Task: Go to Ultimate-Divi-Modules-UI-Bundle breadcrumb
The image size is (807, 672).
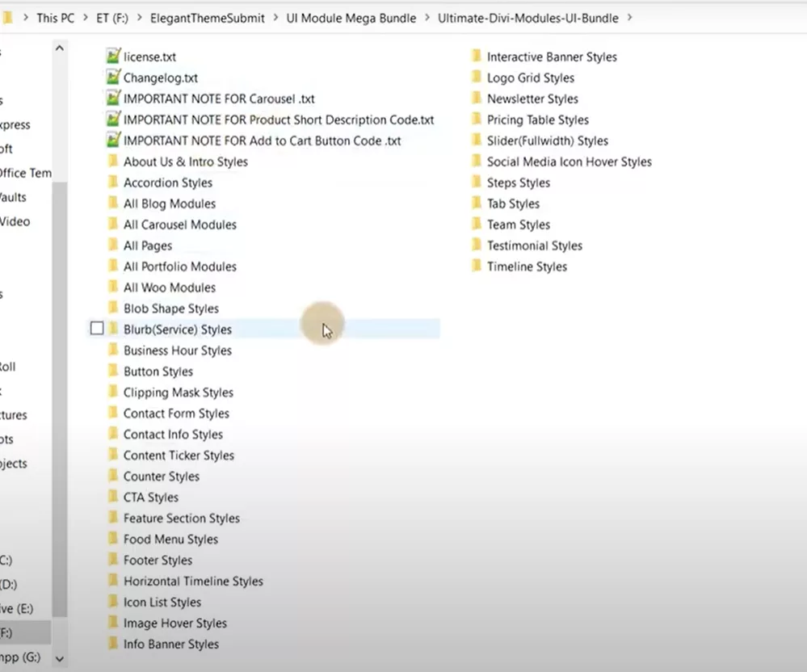Action: pos(528,18)
